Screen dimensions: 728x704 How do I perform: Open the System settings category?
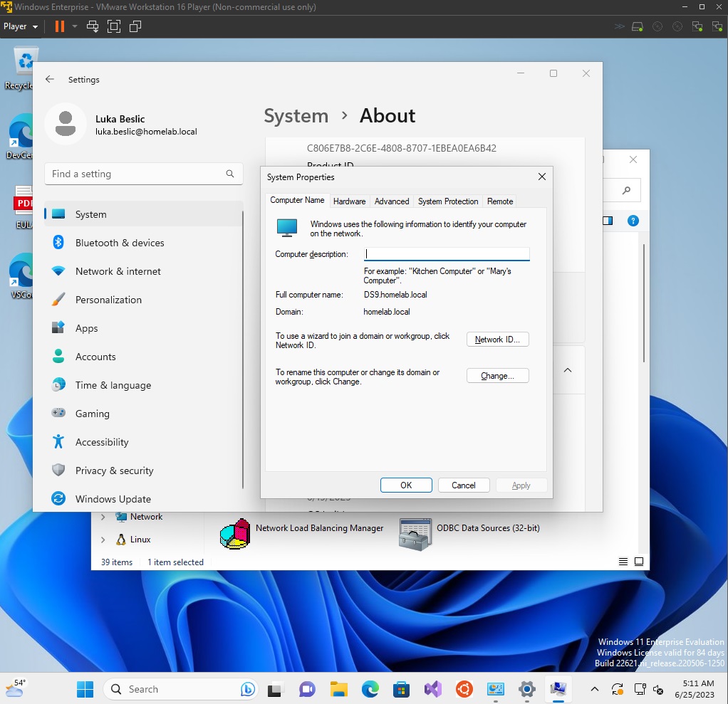[x=143, y=214]
